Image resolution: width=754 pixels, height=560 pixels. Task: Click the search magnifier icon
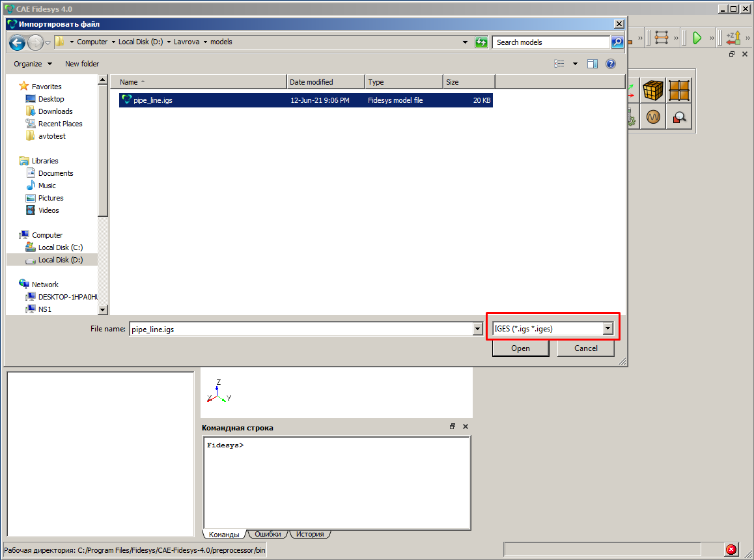[x=617, y=42]
